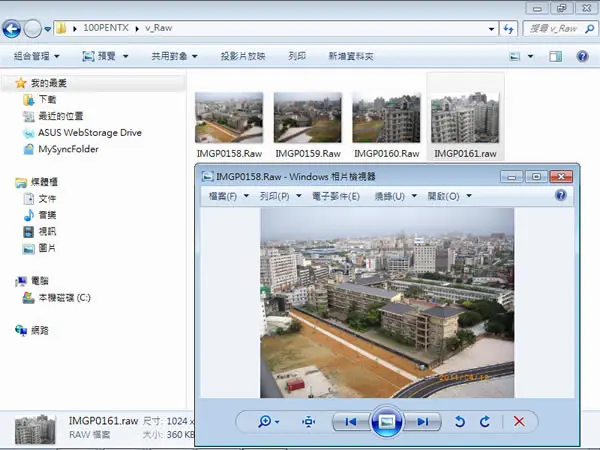600x450 pixels.
Task: Expand the address bar history dropdown
Action: (491, 29)
